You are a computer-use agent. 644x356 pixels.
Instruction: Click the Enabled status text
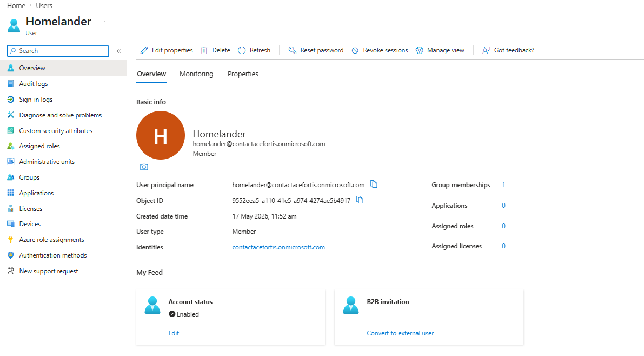click(x=188, y=314)
